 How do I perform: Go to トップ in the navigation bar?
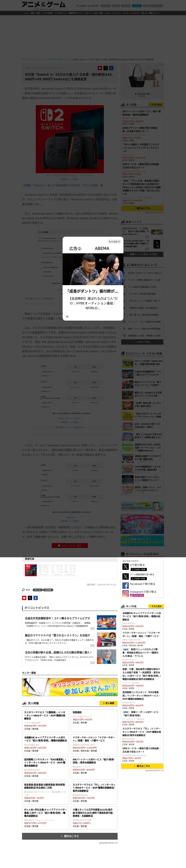(26, 13)
